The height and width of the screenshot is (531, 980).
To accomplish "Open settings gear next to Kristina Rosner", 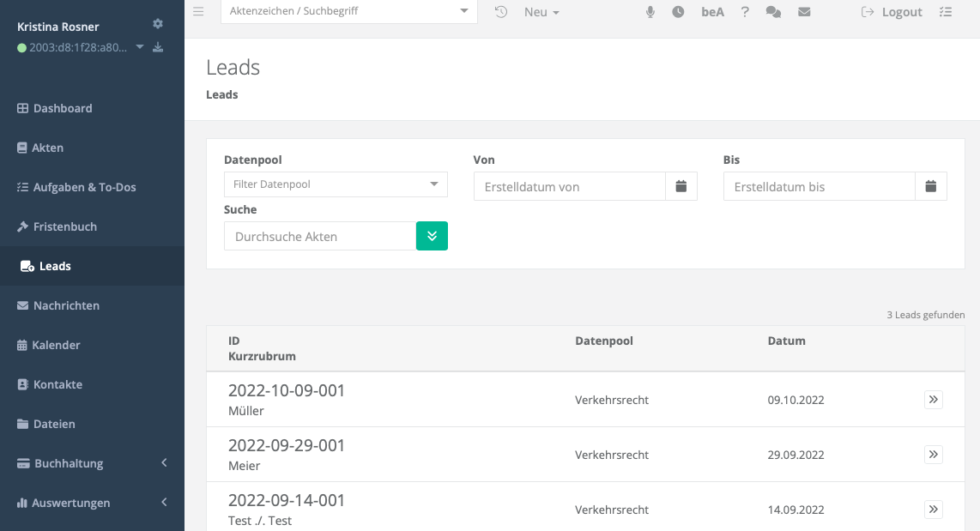I will (157, 24).
